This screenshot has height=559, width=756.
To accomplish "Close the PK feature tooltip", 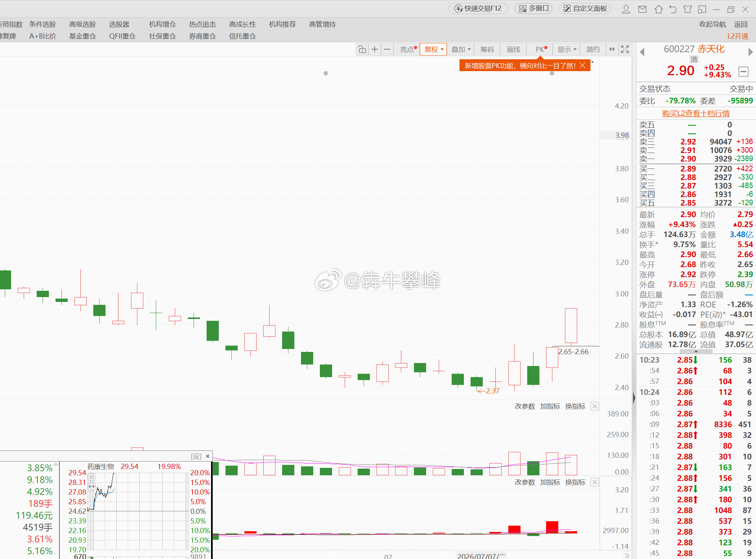I will 582,66.
